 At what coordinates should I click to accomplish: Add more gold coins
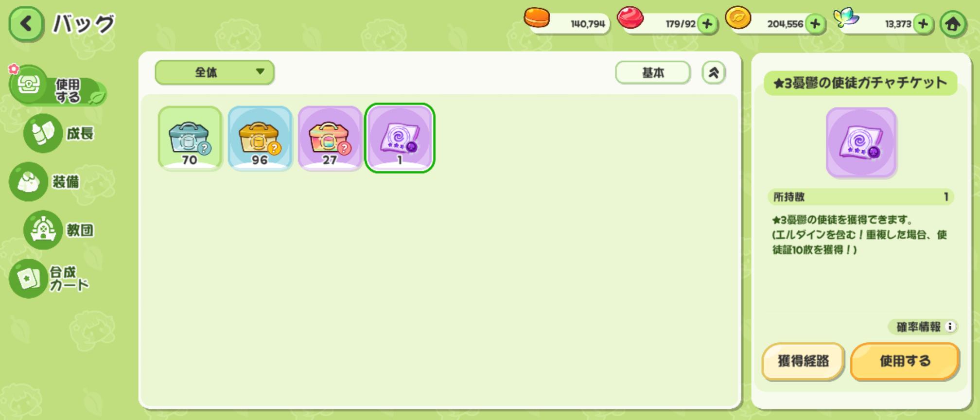click(815, 24)
